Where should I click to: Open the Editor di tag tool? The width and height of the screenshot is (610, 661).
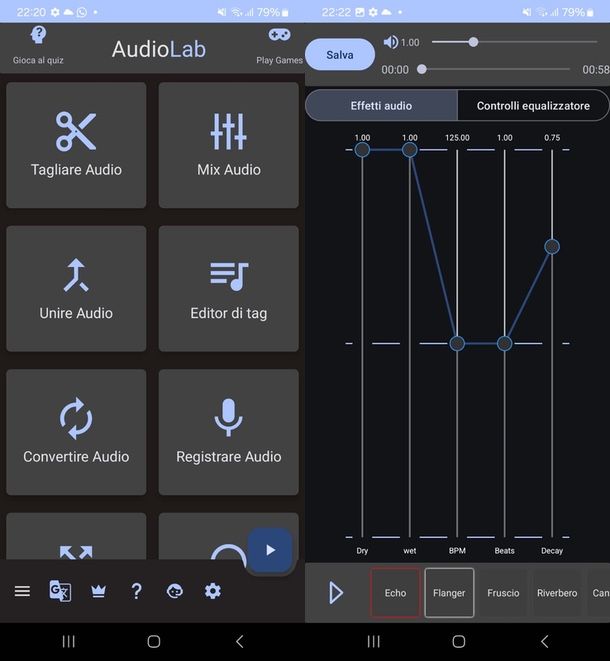click(228, 288)
